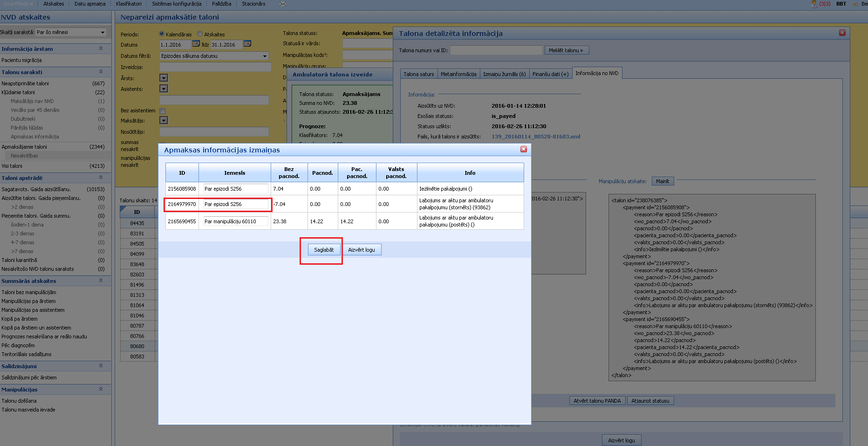
Task: Select the Kalendārais period radio button
Action: [162, 34]
